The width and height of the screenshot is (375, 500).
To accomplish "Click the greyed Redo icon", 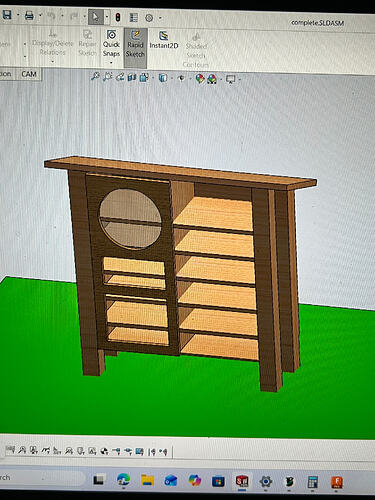I will (x=74, y=16).
